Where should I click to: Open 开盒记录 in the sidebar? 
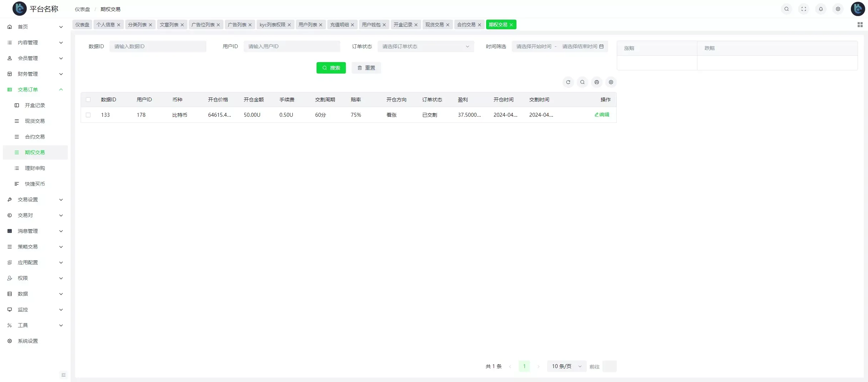point(35,105)
